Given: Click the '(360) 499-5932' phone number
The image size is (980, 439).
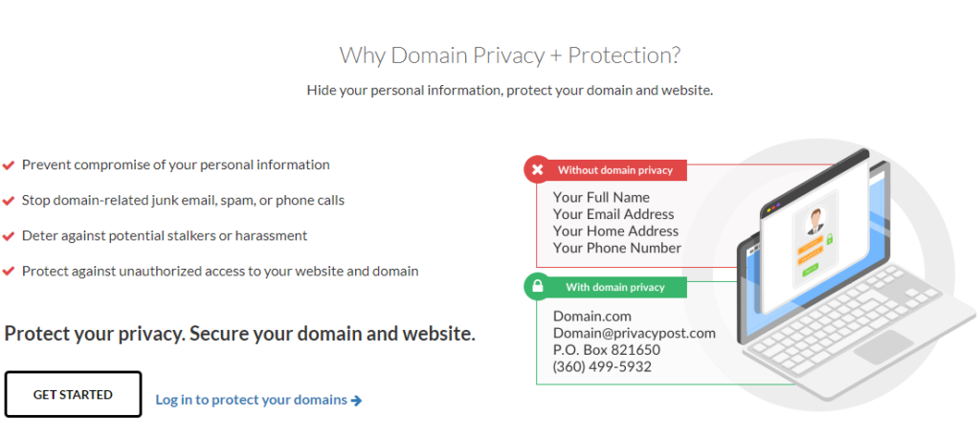Looking at the screenshot, I should pyautogui.click(x=602, y=366).
